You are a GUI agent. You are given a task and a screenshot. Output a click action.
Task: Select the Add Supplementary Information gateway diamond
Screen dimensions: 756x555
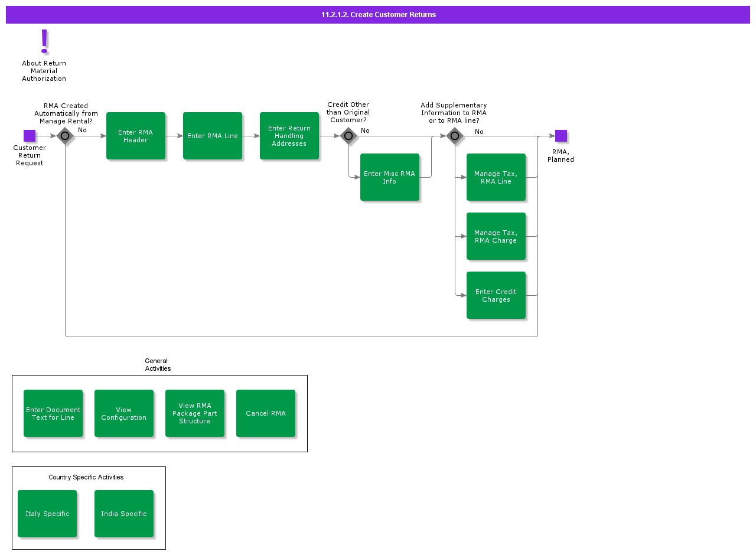(x=455, y=136)
